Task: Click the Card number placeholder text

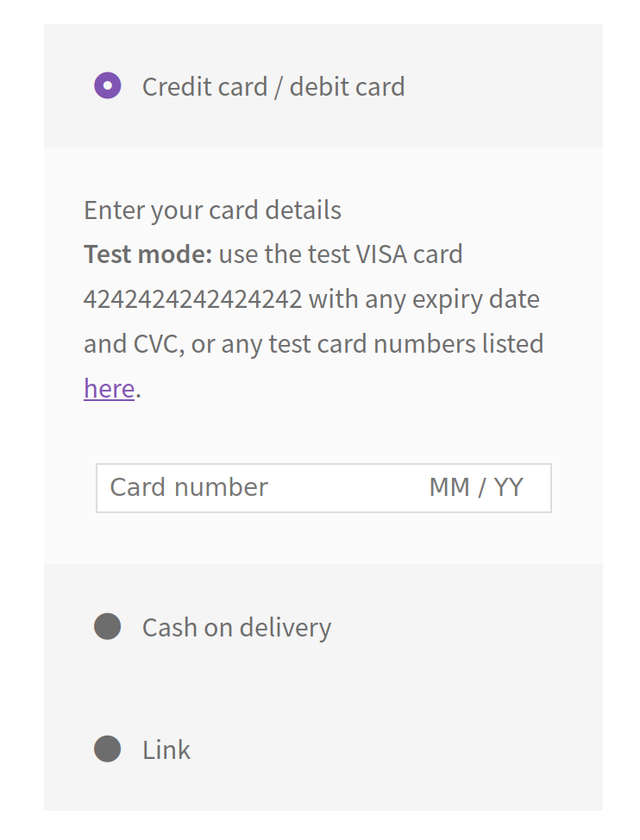Action: [x=187, y=487]
